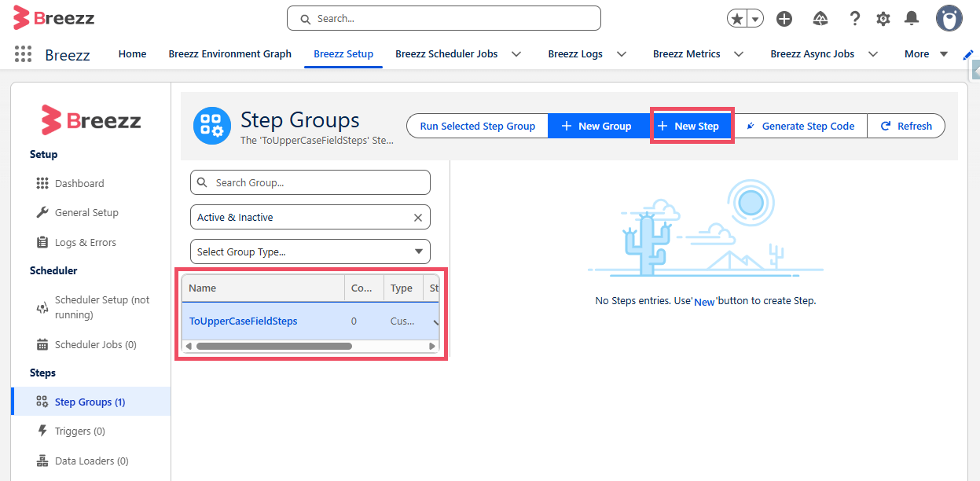Open the More navigation dropdown
Image resolution: width=980 pixels, height=481 pixels.
[926, 53]
